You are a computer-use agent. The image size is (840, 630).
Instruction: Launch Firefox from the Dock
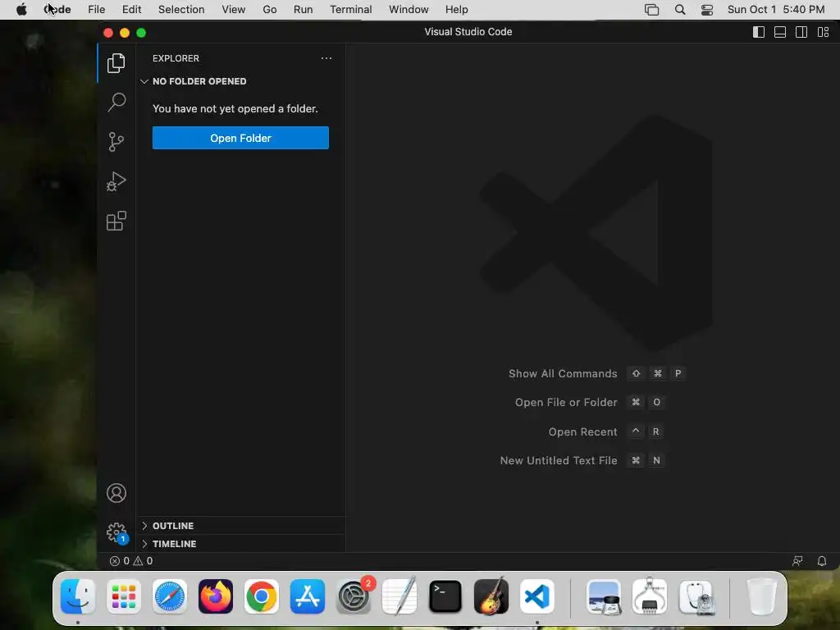tap(216, 596)
